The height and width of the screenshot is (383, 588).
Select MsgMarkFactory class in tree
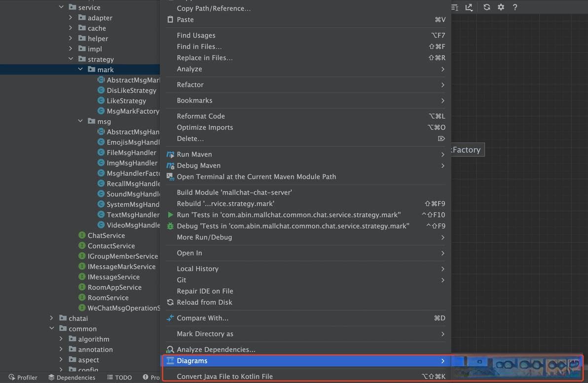[x=133, y=111]
